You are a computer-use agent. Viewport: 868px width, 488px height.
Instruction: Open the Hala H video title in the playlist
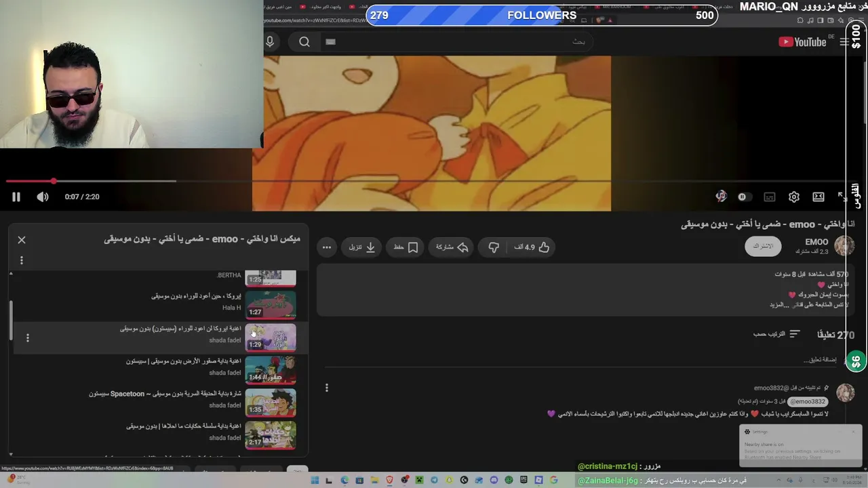coord(196,296)
